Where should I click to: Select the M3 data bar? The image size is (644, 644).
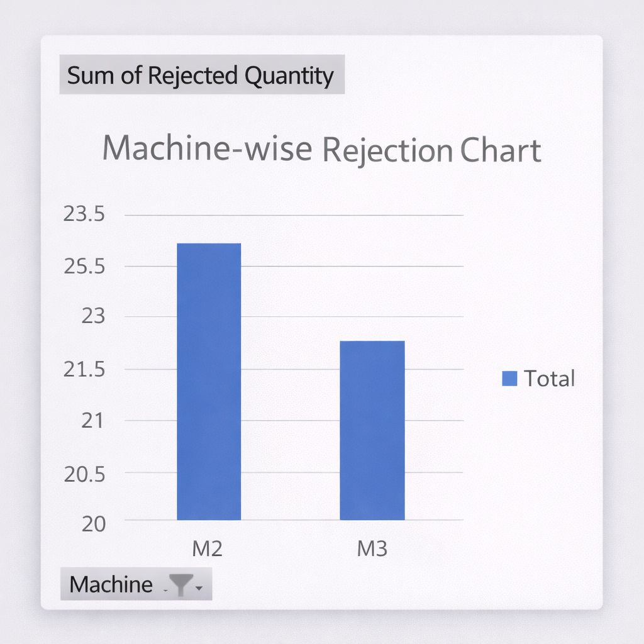pos(372,430)
